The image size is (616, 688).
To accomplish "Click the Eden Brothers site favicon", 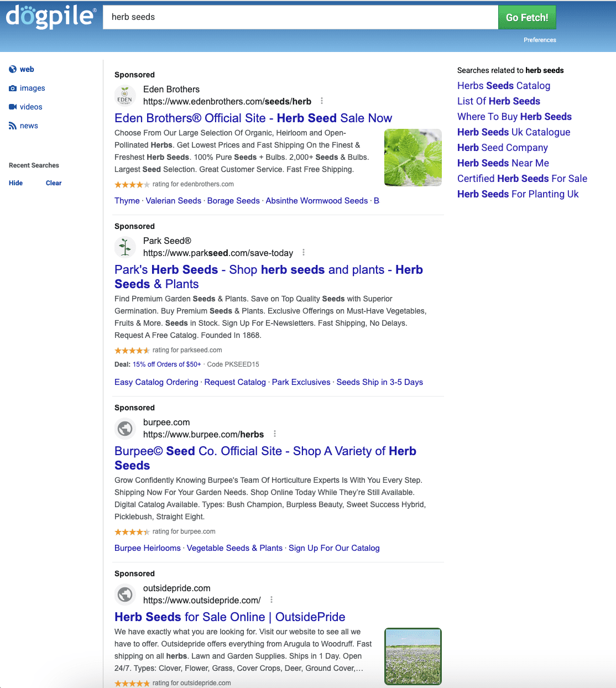I will tap(125, 96).
